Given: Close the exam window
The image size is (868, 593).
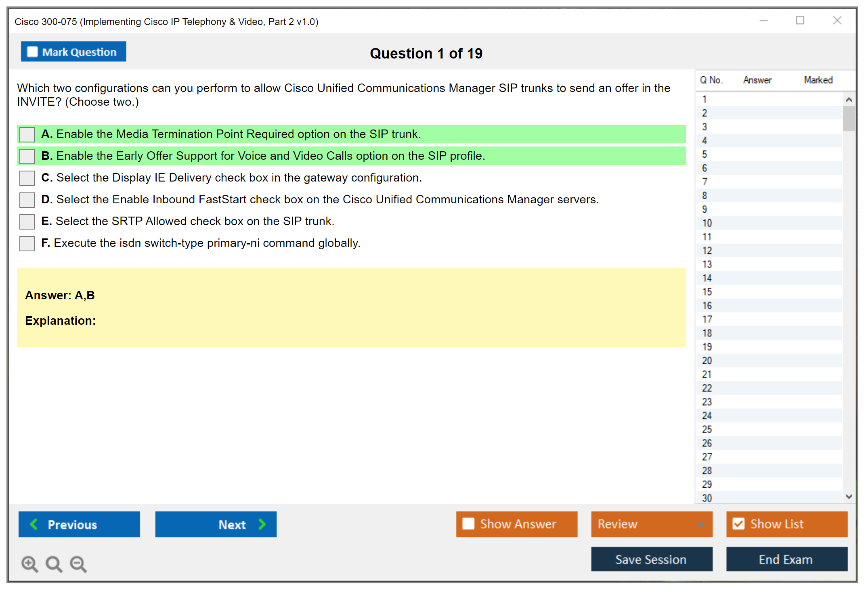Looking at the screenshot, I should [837, 21].
